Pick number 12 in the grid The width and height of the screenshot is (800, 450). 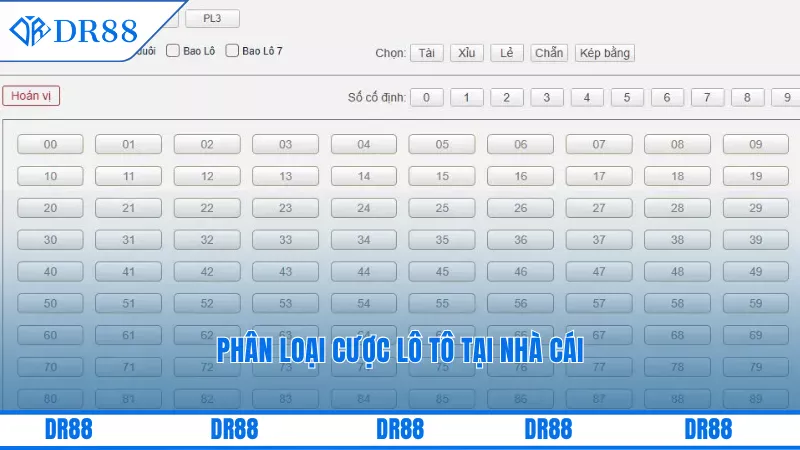(207, 176)
